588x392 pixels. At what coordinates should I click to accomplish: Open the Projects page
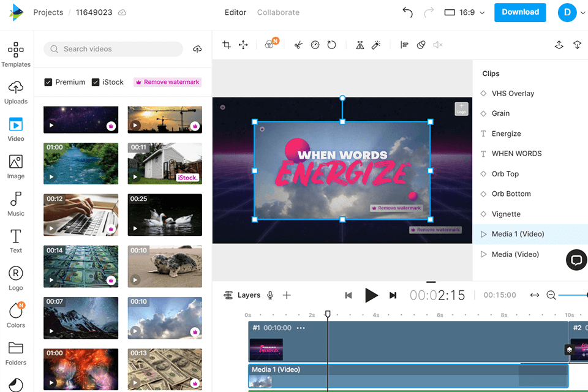(48, 12)
